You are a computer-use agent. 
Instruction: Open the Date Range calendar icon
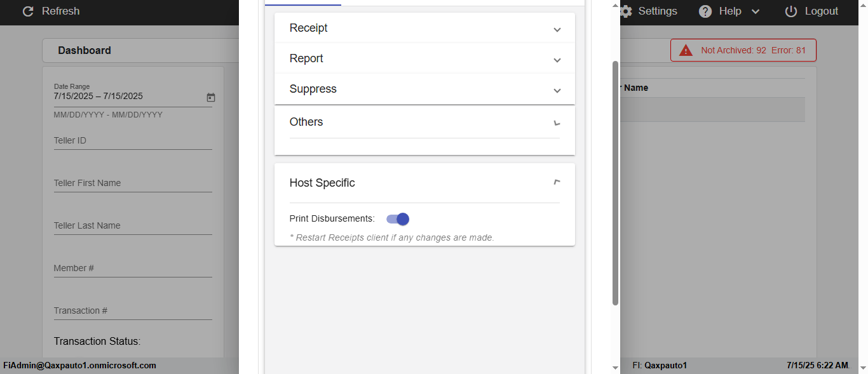[x=211, y=97]
